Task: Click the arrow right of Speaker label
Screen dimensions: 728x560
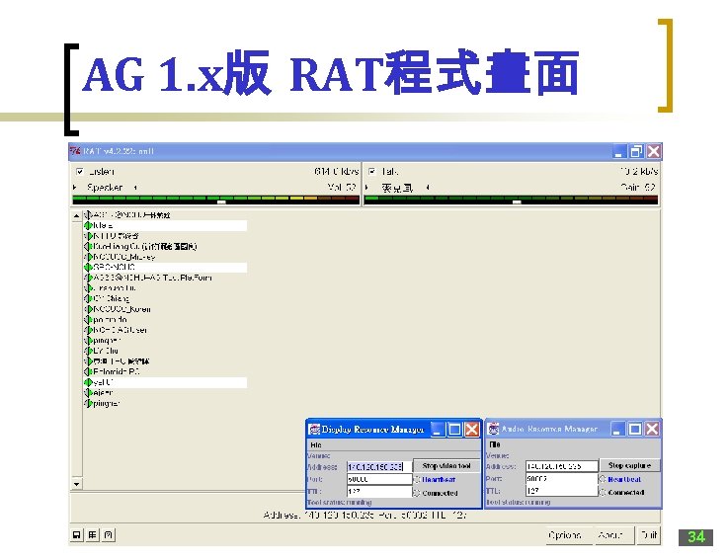Action: click(135, 188)
